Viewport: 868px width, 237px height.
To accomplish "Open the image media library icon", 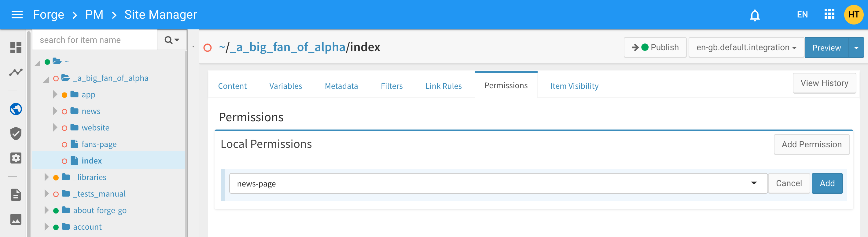I will tap(16, 219).
